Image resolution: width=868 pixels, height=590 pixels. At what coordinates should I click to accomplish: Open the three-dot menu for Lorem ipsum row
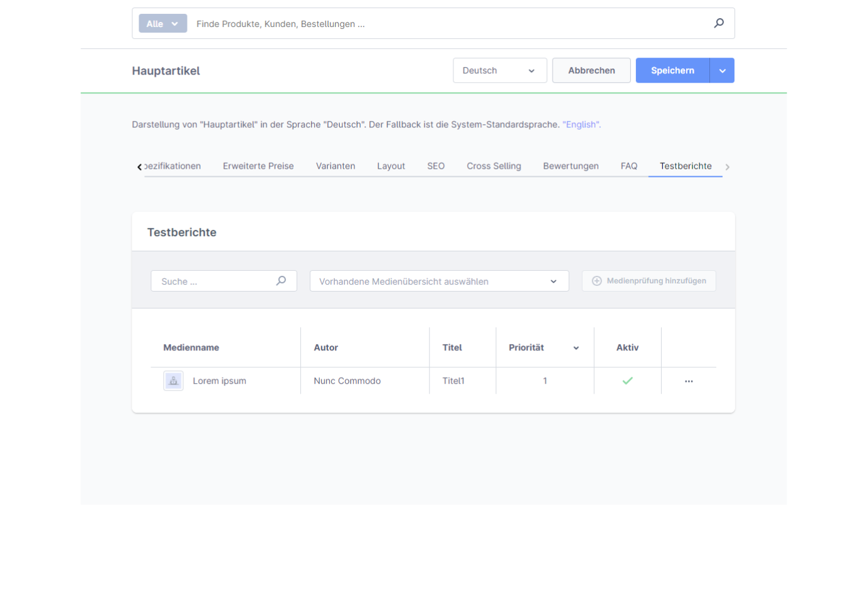[x=689, y=381]
